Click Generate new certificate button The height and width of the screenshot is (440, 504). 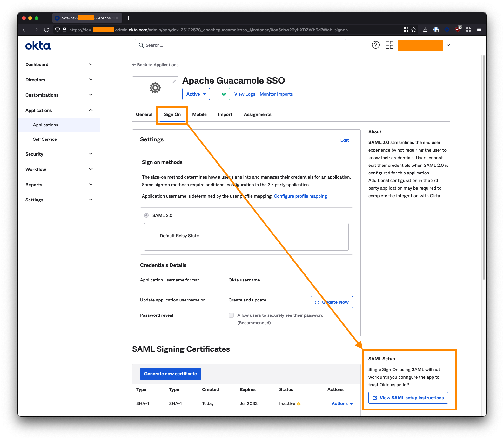[x=170, y=374]
